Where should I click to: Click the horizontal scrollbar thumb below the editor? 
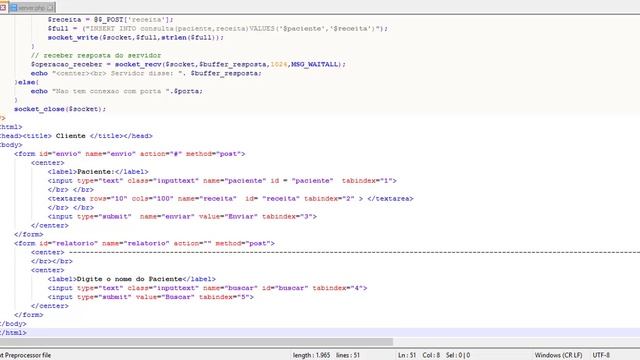click(x=196, y=341)
